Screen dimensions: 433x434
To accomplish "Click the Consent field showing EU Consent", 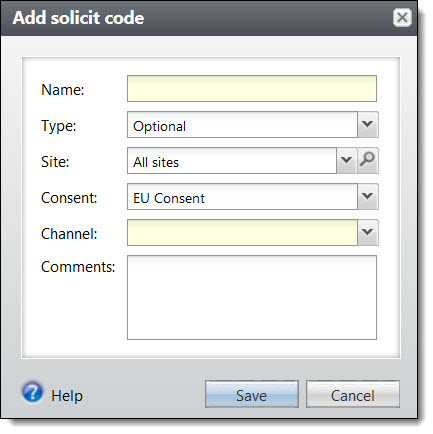I will [242, 196].
